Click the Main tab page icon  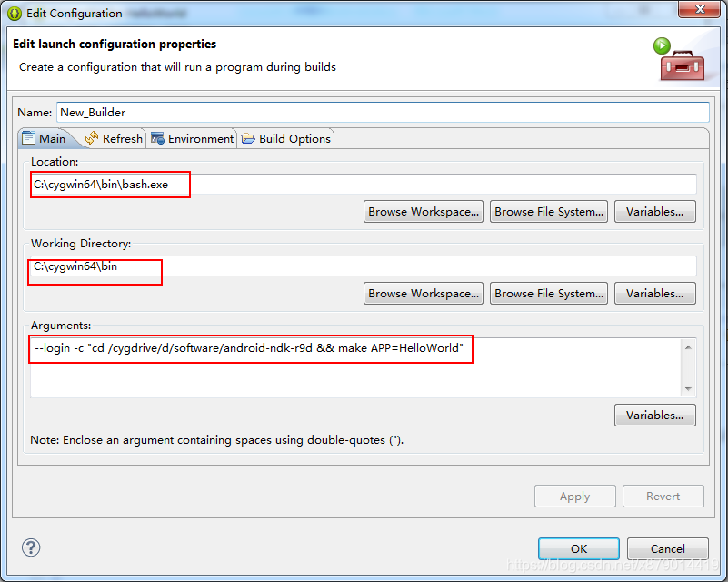[x=28, y=138]
